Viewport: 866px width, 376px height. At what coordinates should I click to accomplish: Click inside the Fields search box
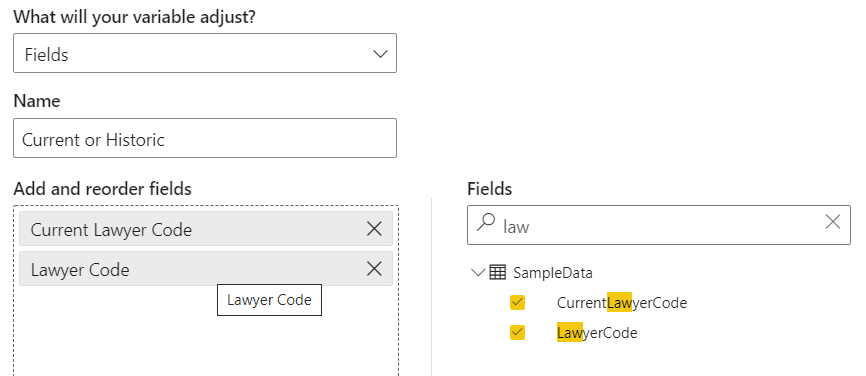pos(658,225)
